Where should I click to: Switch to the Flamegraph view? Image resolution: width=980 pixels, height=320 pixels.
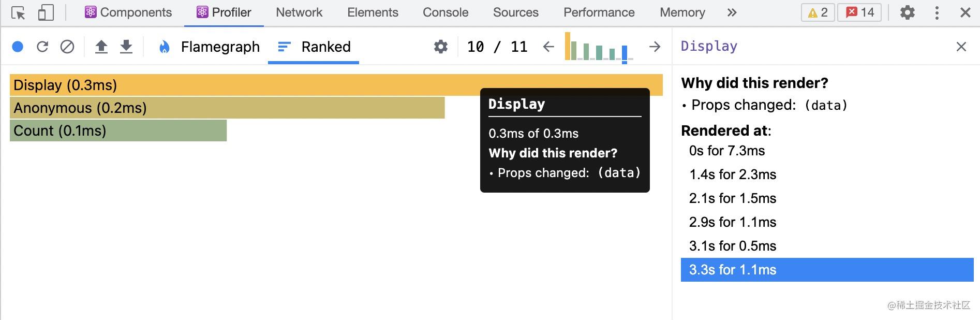[x=209, y=47]
